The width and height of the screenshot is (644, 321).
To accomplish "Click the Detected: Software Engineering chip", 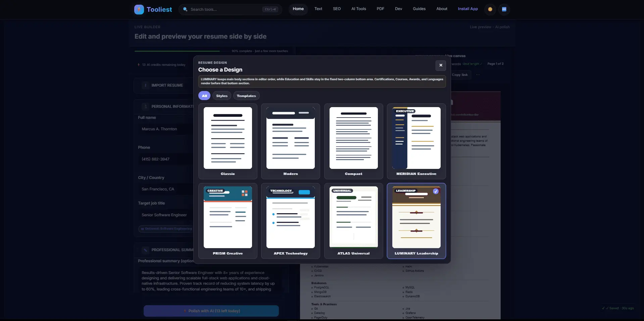I will pyautogui.click(x=166, y=229).
